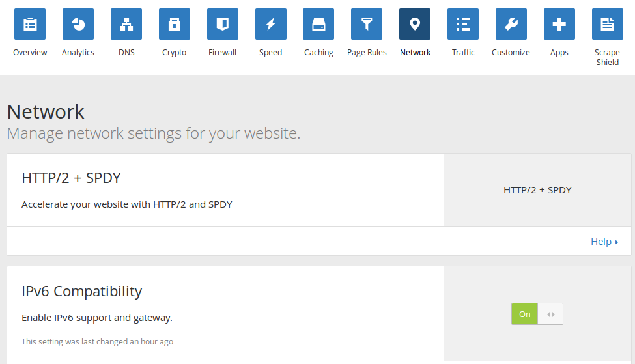The height and width of the screenshot is (364, 635).
Task: Click the HTTP/2 + SPDY status text
Action: pyautogui.click(x=537, y=190)
